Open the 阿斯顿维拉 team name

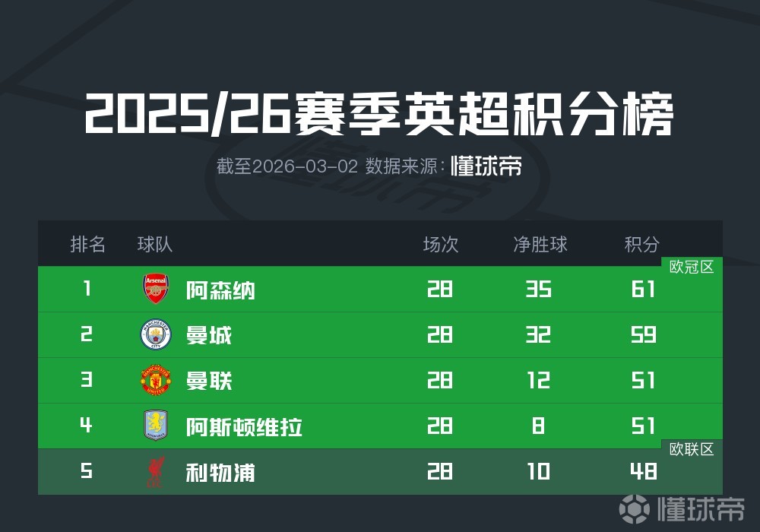[x=245, y=426]
